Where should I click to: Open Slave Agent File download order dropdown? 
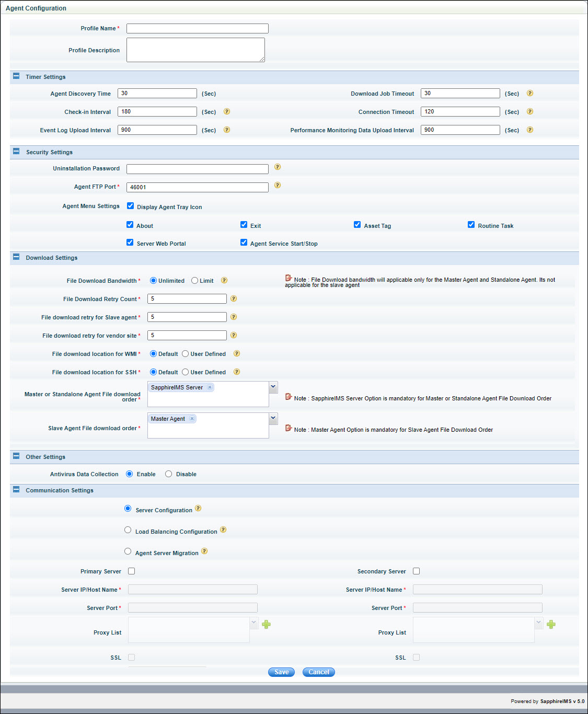coord(273,419)
